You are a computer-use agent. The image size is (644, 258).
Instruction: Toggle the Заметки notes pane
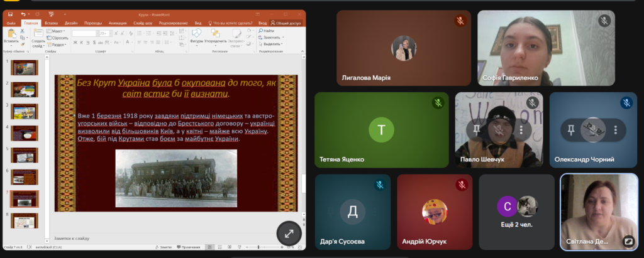(164, 247)
